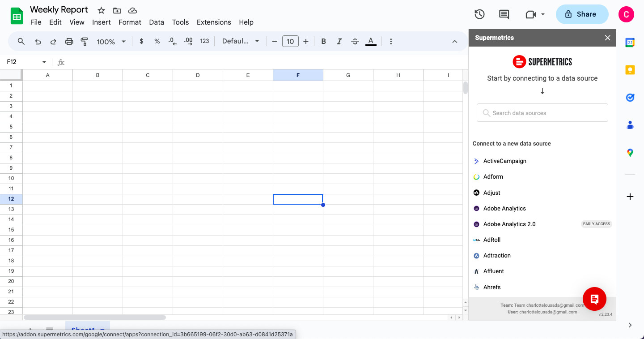Open the Extensions menu
Screen dimensions: 644x339
click(x=214, y=22)
